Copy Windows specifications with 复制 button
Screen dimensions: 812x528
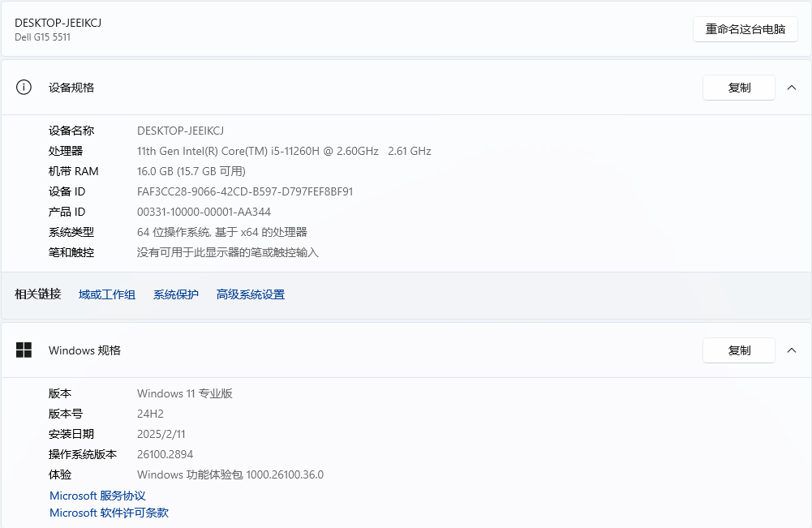click(739, 350)
